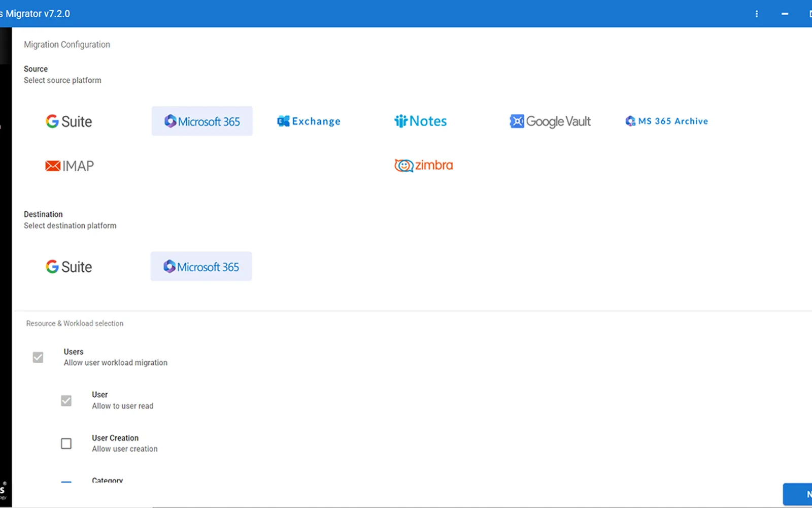Click the 'Allow to user read' description

[123, 406]
